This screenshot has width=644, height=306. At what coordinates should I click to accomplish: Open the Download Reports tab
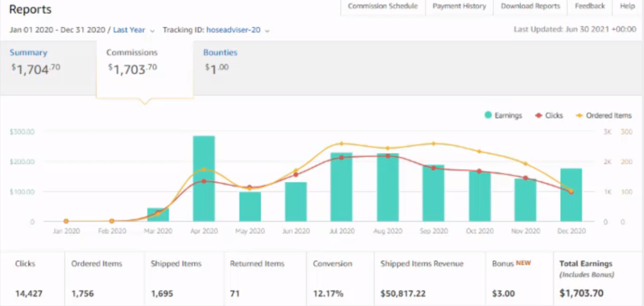[x=530, y=6]
